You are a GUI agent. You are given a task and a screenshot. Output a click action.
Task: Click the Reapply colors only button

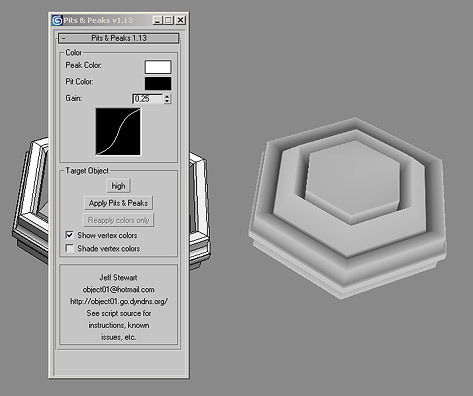click(118, 220)
